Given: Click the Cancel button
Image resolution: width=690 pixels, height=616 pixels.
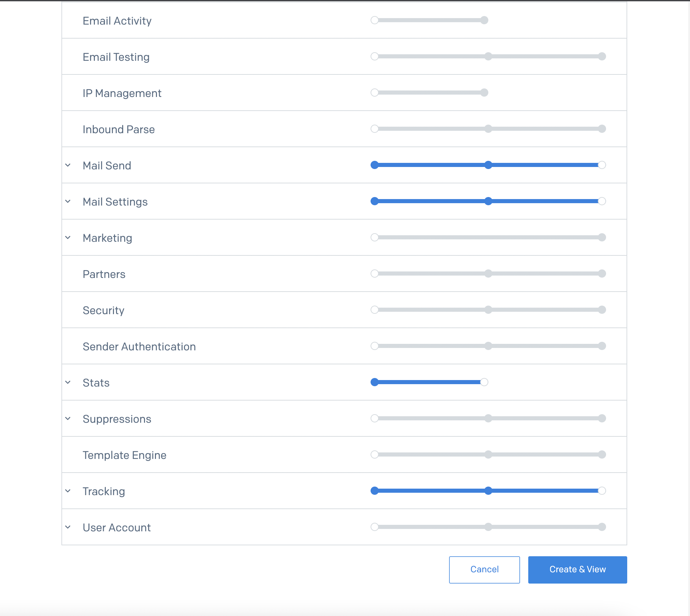Looking at the screenshot, I should [484, 570].
